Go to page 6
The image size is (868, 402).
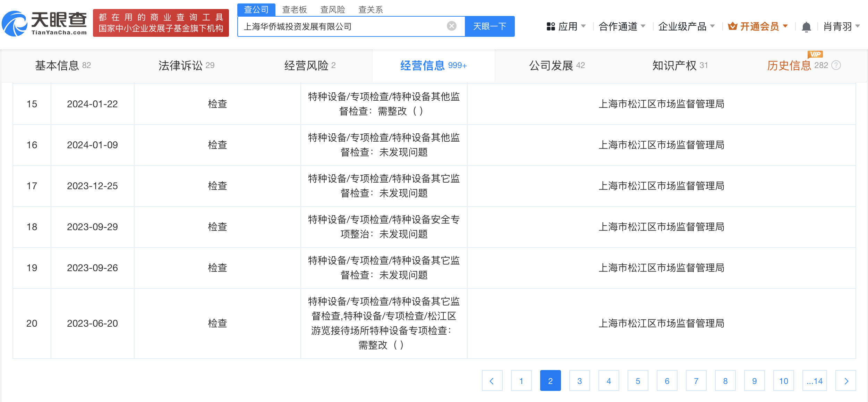667,381
